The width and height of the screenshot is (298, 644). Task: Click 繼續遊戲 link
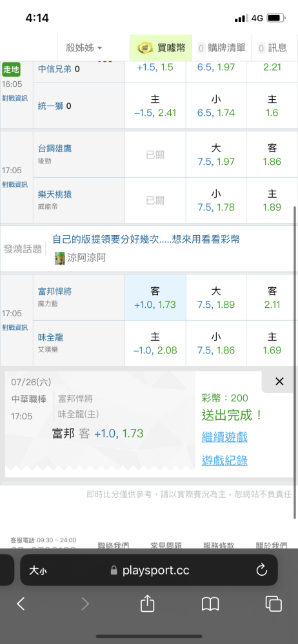(x=224, y=437)
